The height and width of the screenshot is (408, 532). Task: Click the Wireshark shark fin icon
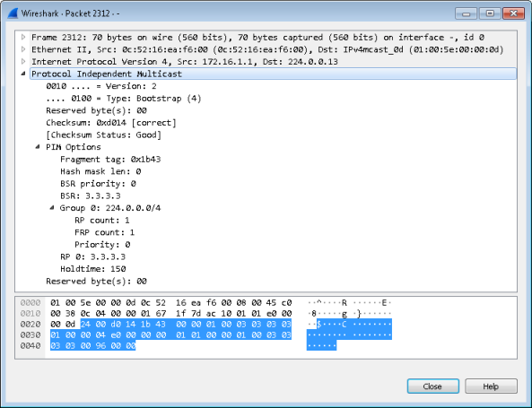pos(13,13)
